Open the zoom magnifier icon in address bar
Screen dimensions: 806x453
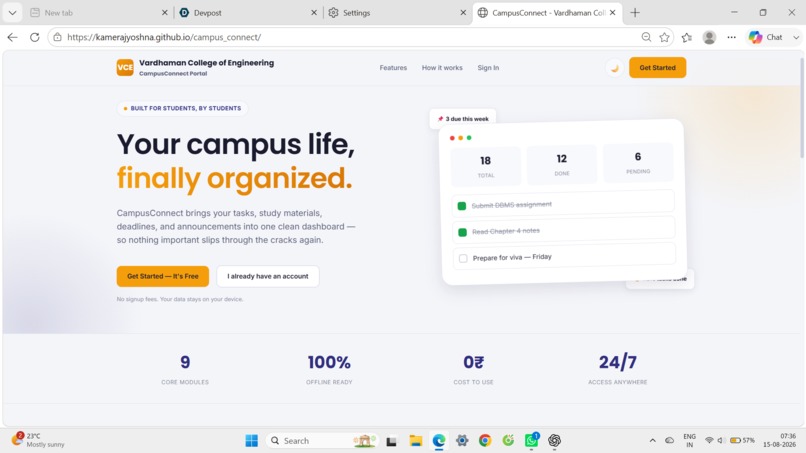pyautogui.click(x=646, y=37)
